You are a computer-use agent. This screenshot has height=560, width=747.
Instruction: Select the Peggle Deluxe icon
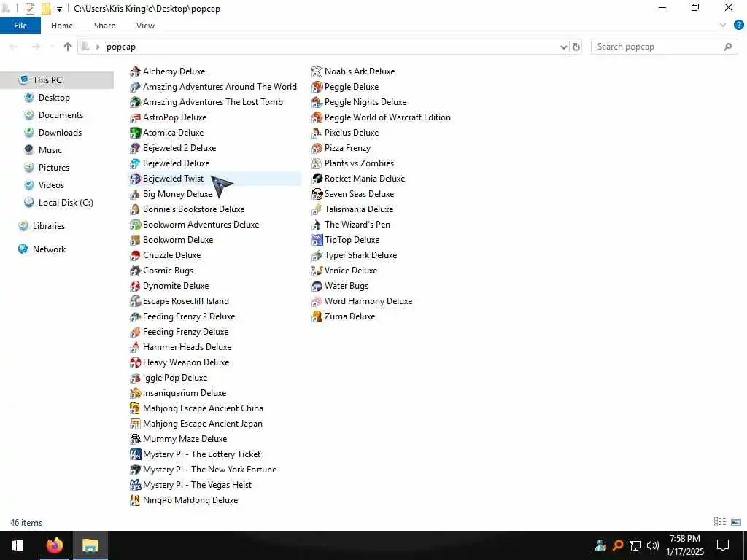point(317,87)
